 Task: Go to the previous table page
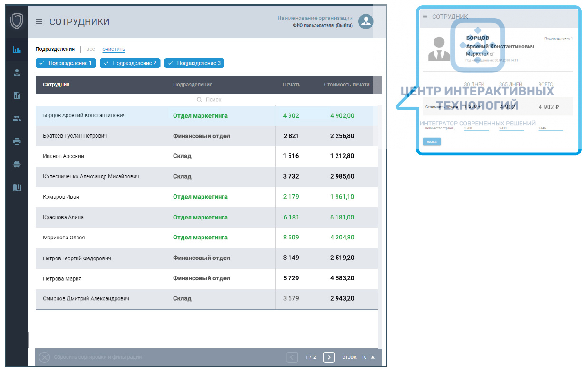tap(292, 357)
